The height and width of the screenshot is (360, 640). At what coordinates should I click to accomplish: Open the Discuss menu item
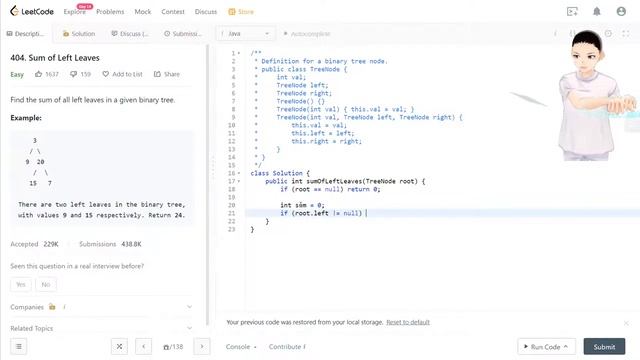pyautogui.click(x=206, y=12)
